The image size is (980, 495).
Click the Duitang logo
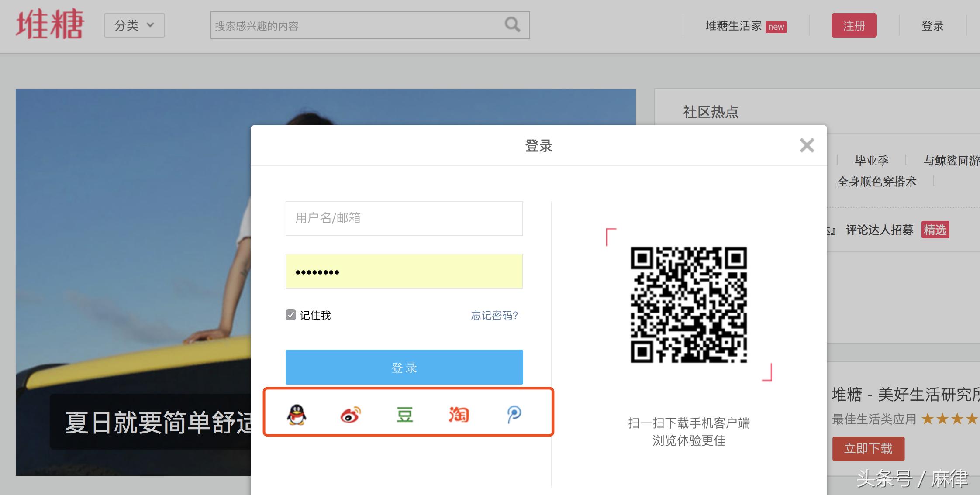49,25
